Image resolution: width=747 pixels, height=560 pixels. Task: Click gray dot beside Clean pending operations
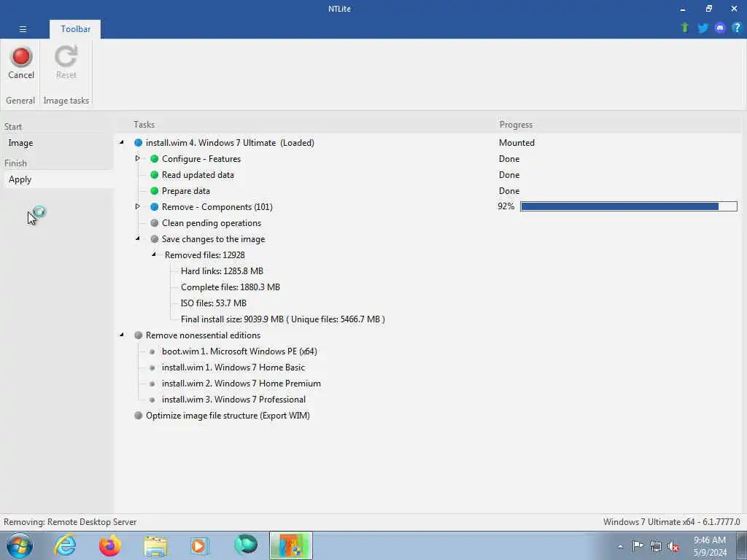155,223
